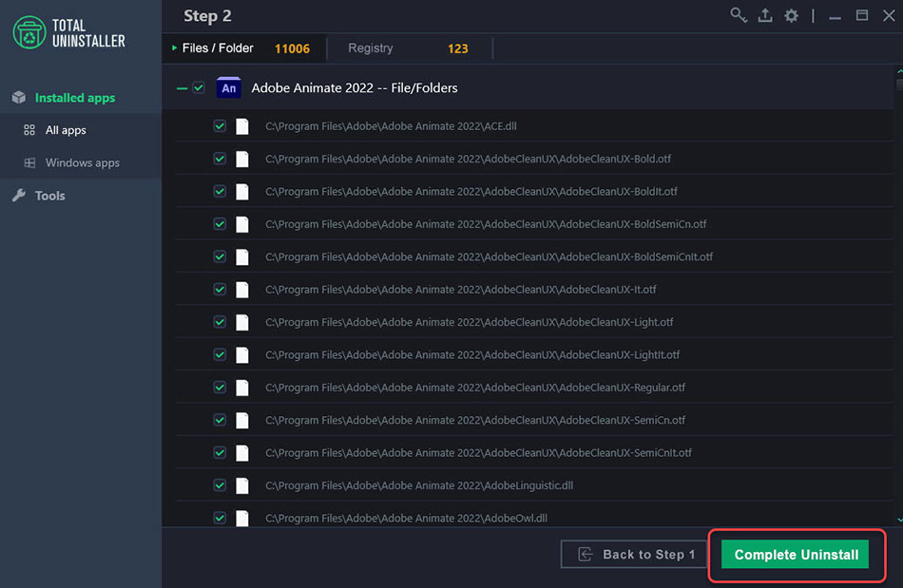Click the Adobe Animate 2022 -- File/Folders heading
Screen dimensions: 903x588
coord(355,88)
